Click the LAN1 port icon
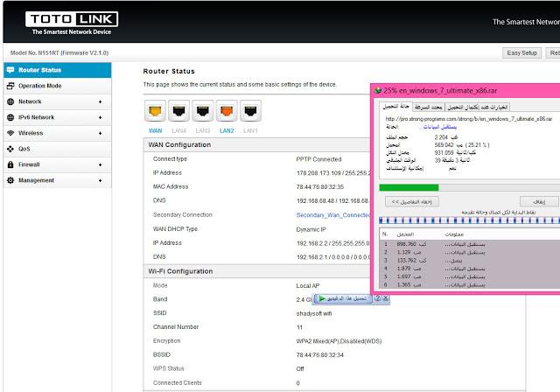560x392 pixels. point(250,110)
